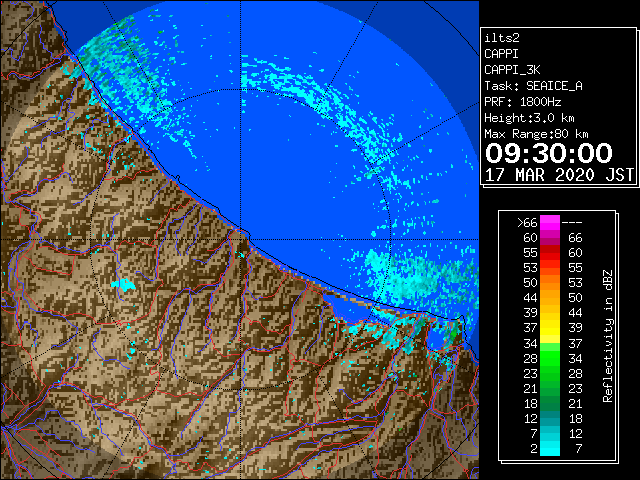
Task: Select the "2" label at legend bottom
Action: tap(534, 448)
